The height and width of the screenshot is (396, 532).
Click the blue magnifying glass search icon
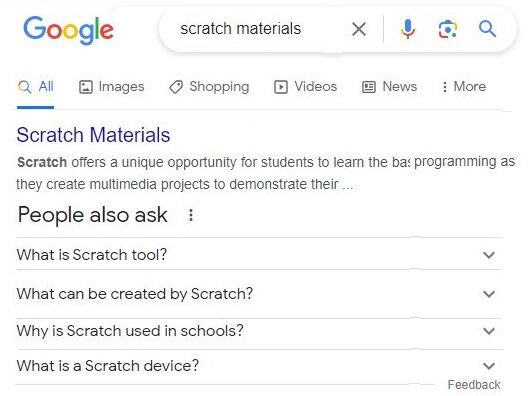487,29
